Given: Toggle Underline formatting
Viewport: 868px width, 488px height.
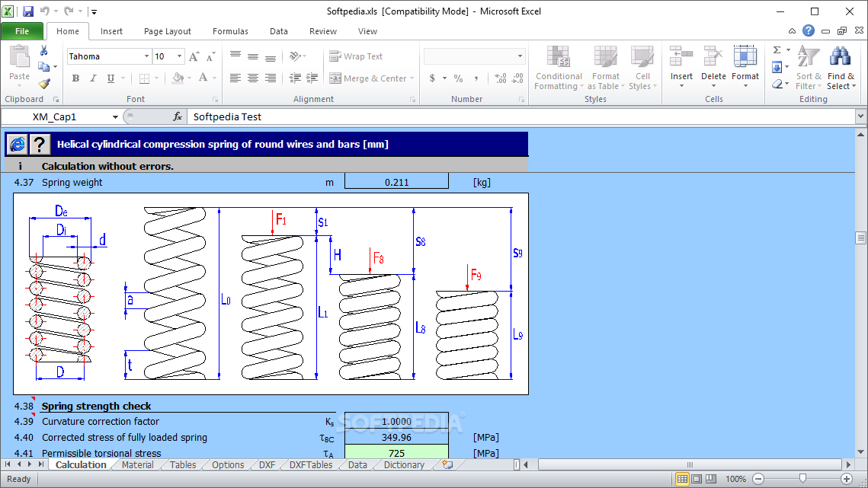Looking at the screenshot, I should [x=111, y=78].
